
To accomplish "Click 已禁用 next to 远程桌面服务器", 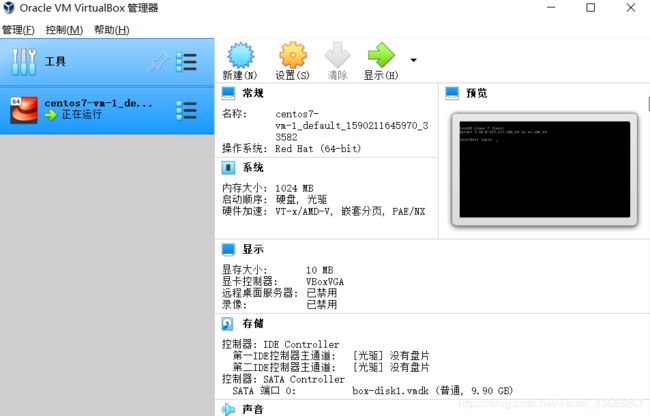I will click(x=322, y=293).
